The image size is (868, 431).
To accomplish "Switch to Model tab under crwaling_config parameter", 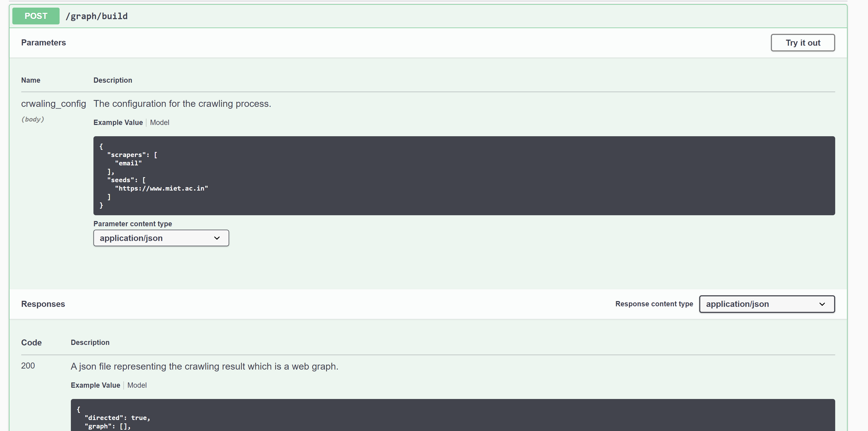I will [x=159, y=123].
